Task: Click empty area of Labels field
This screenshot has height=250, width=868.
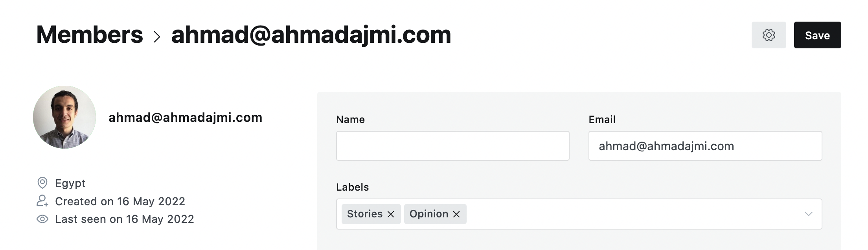Action: [x=633, y=214]
